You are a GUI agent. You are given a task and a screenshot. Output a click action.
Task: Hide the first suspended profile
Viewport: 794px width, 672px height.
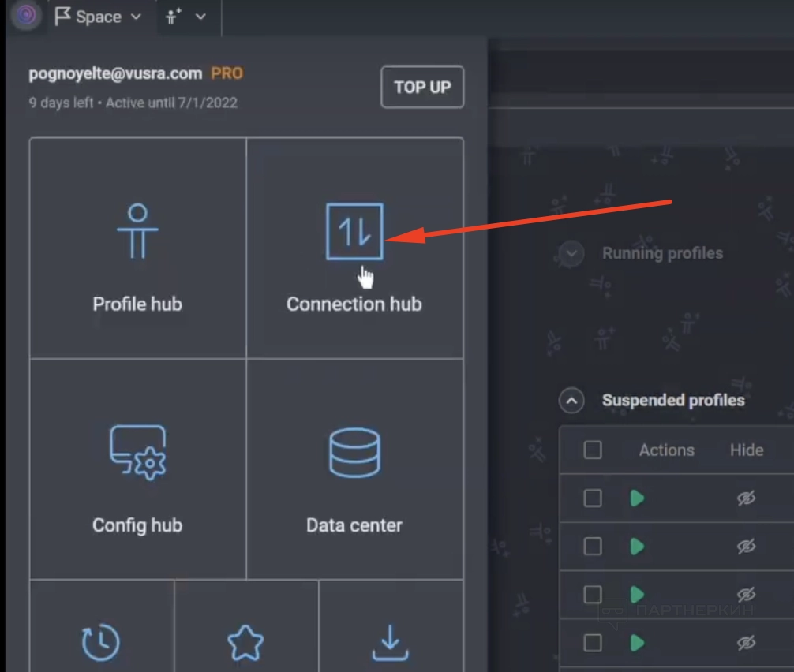coord(747,498)
